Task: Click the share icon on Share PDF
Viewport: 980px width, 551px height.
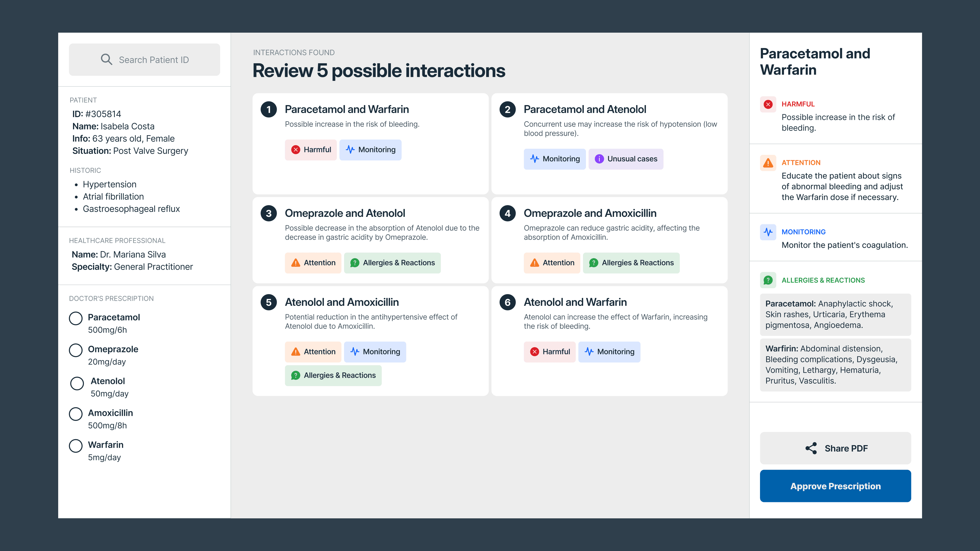Action: click(811, 448)
